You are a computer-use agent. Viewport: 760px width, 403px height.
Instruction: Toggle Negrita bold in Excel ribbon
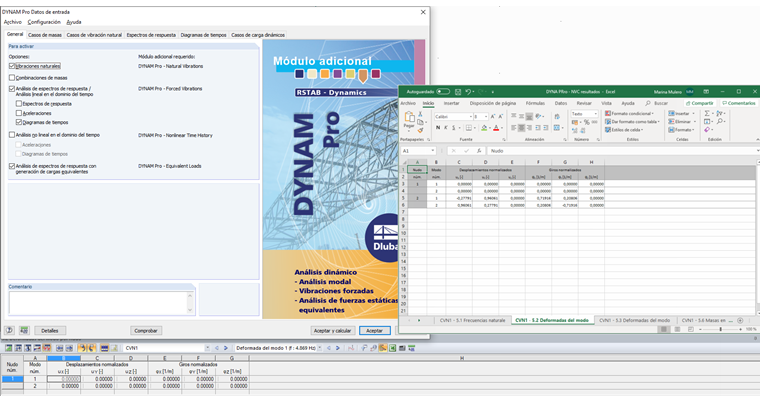[438, 128]
